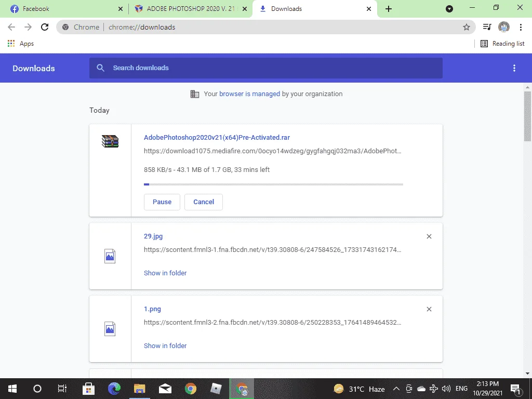Open the 29.jpg file link
The height and width of the screenshot is (399, 532).
153,236
